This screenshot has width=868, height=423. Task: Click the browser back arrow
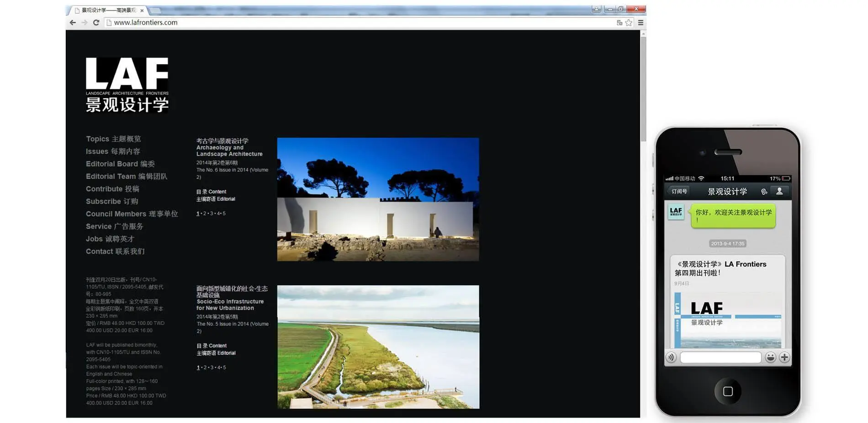point(73,22)
